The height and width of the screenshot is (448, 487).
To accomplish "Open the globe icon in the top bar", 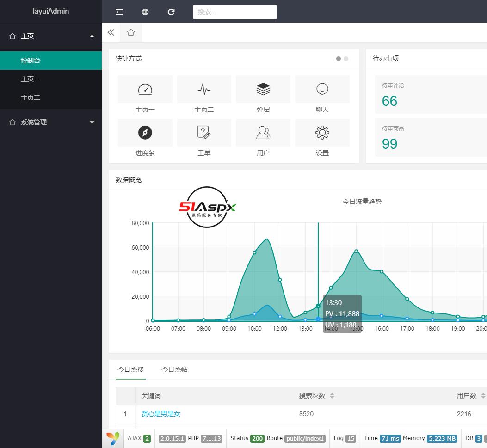I will 145,12.
